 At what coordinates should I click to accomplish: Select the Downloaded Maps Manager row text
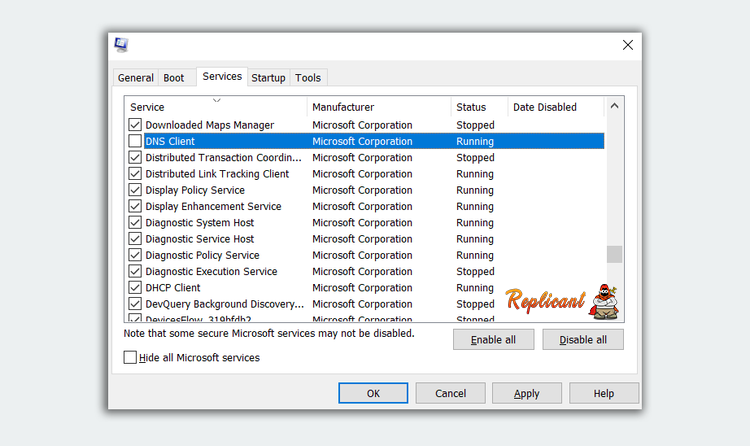tap(210, 125)
